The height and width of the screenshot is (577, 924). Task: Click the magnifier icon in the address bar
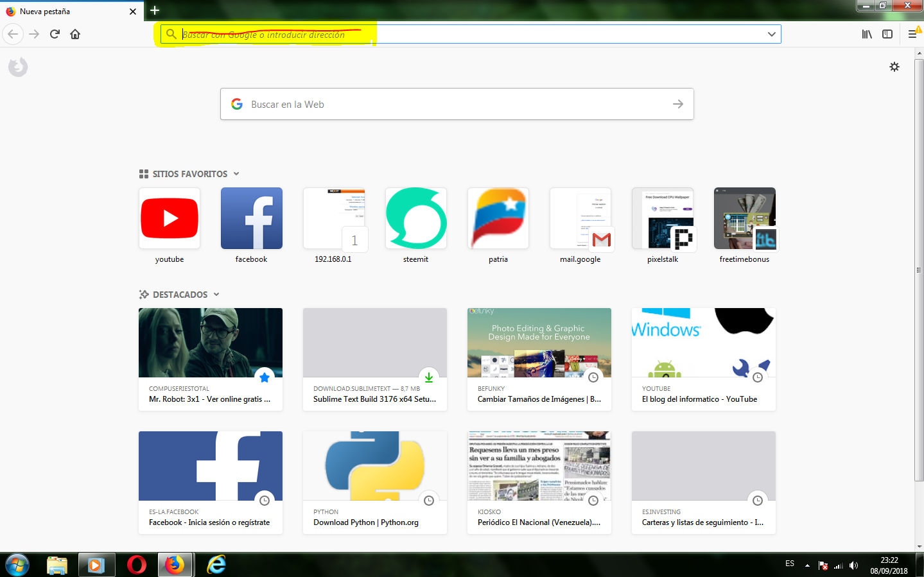point(171,34)
